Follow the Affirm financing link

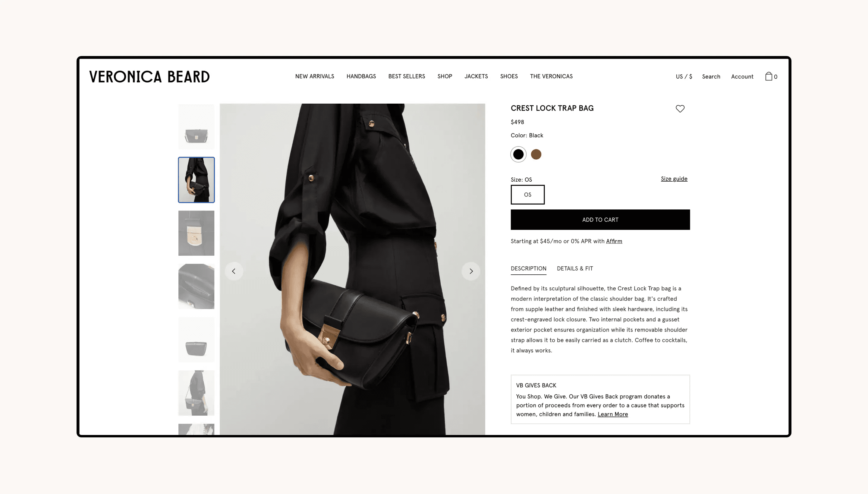(x=614, y=241)
